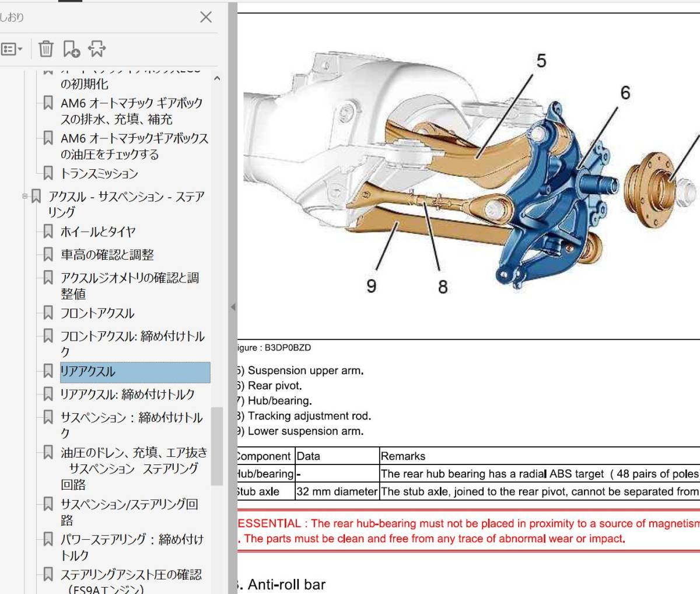This screenshot has height=594, width=700.
Task: Click bookmark icon beside リアアクスル
Action: coord(48,371)
